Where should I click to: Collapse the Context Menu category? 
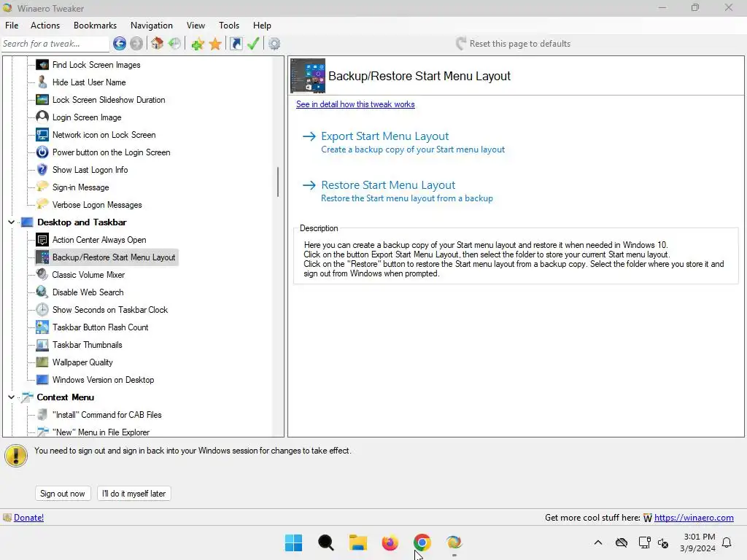tap(12, 397)
